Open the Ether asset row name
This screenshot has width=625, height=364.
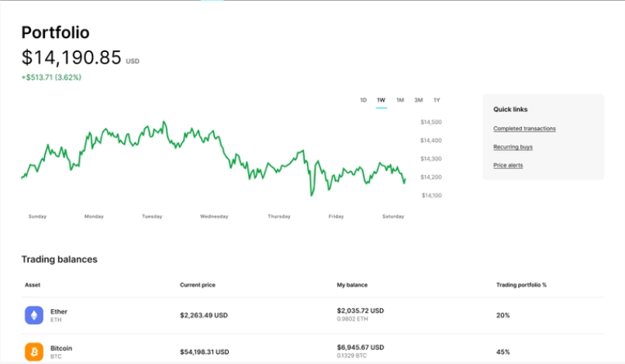(x=59, y=311)
